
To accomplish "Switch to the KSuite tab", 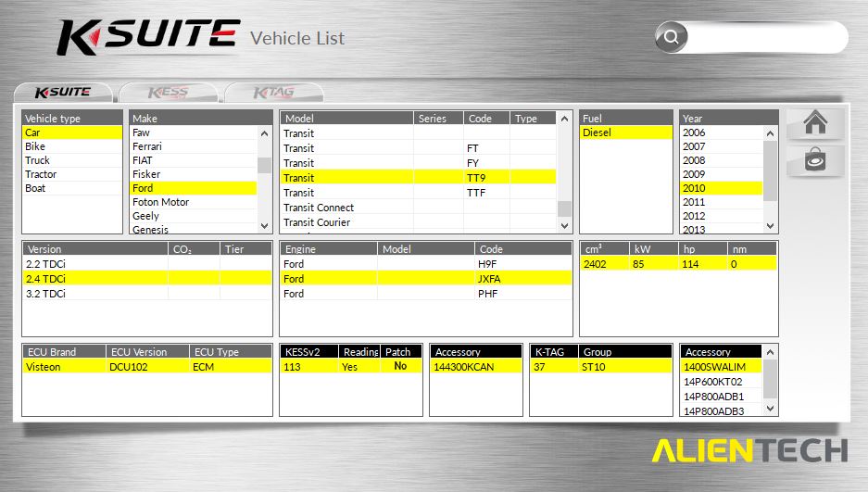I will [63, 93].
